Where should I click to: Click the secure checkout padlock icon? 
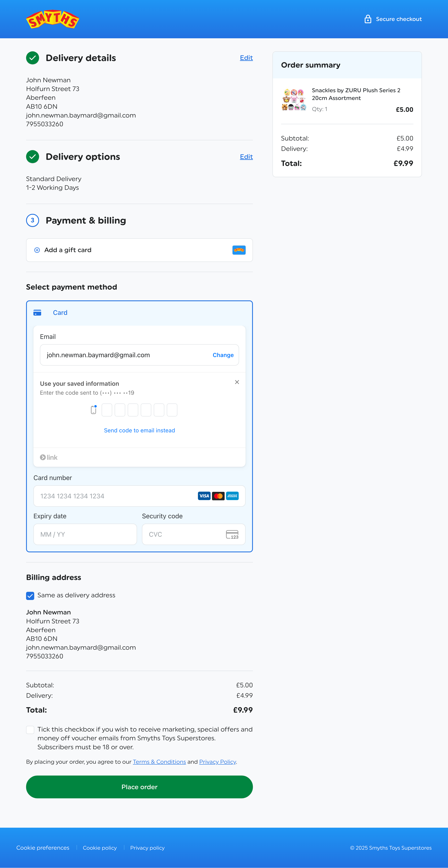(368, 19)
